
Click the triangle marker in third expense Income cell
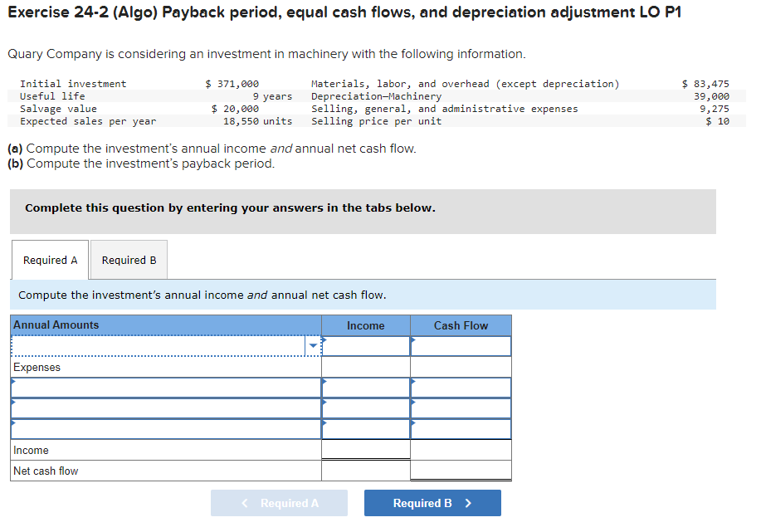point(325,424)
